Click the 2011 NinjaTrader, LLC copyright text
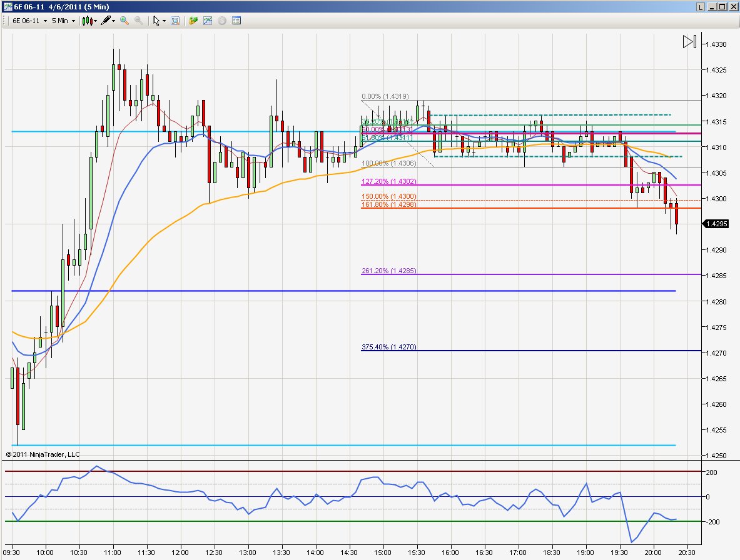The image size is (740, 560). [x=43, y=454]
